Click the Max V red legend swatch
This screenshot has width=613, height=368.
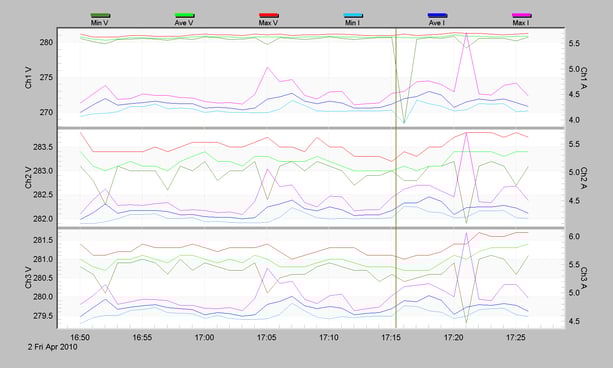tap(269, 15)
